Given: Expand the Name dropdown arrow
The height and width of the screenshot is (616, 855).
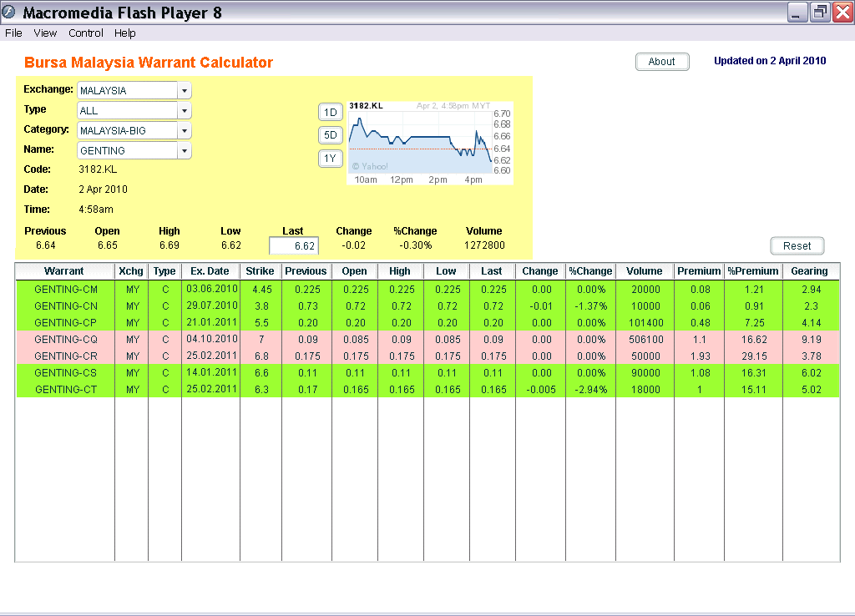Looking at the screenshot, I should pos(185,150).
